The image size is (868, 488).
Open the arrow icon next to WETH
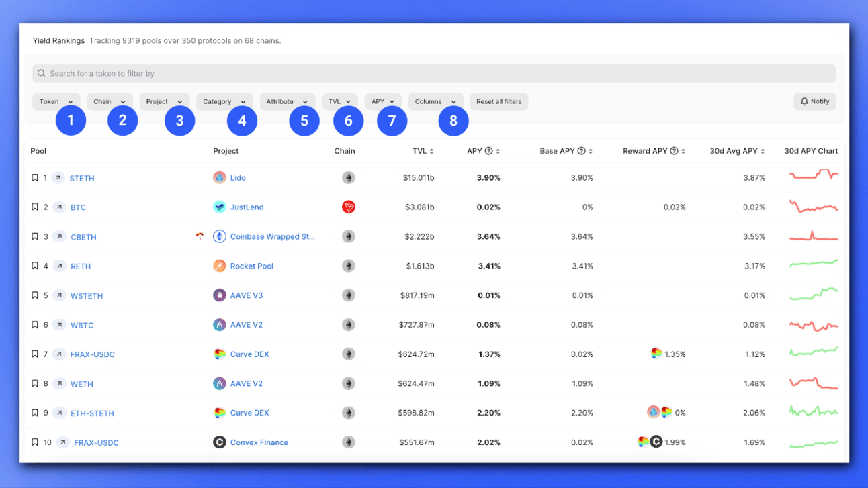tap(59, 384)
